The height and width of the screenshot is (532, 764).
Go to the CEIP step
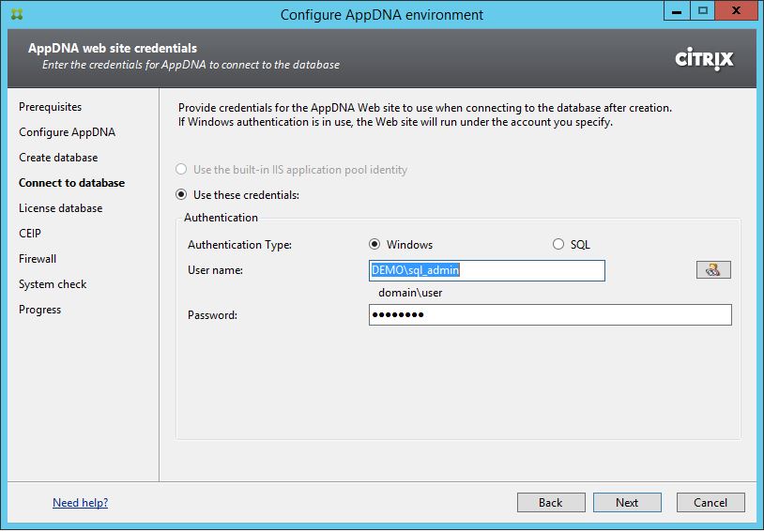(30, 234)
